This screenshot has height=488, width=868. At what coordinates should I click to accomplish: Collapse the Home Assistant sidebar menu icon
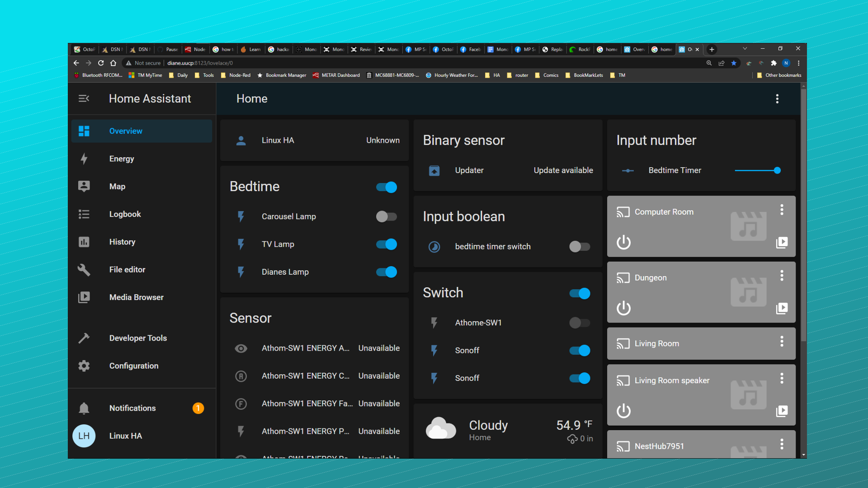[84, 99]
